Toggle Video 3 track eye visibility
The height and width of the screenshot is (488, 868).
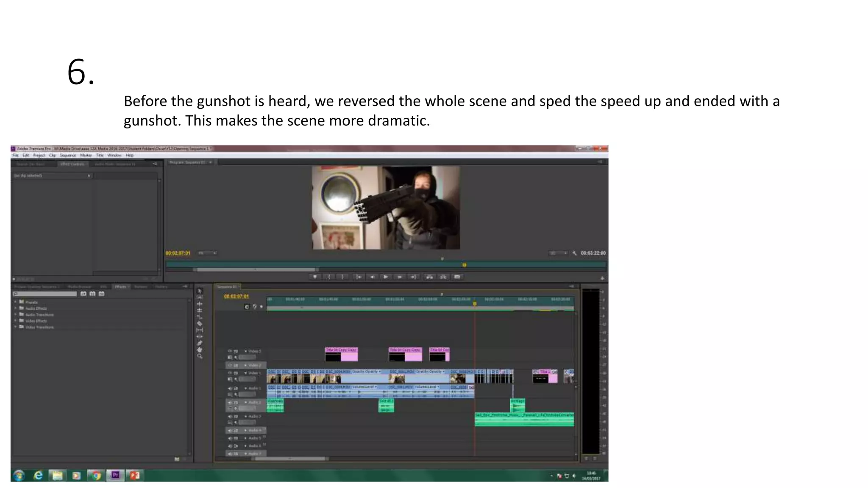click(x=230, y=351)
